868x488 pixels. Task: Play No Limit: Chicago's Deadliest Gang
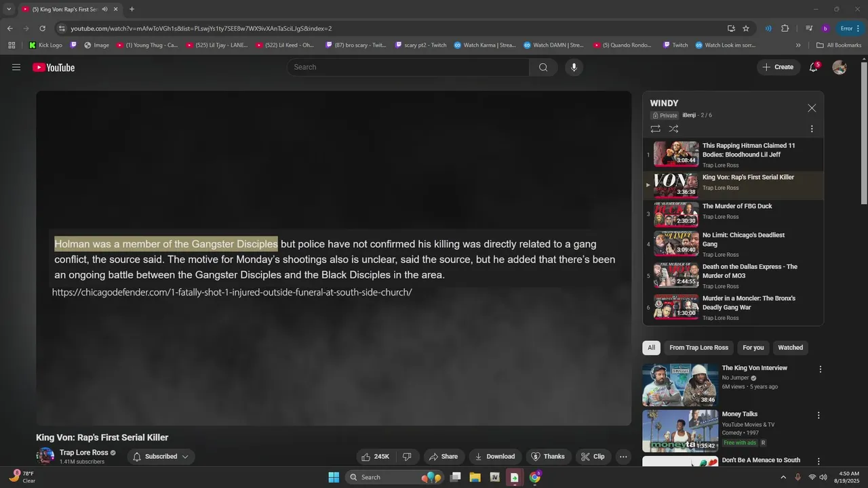coord(733,244)
